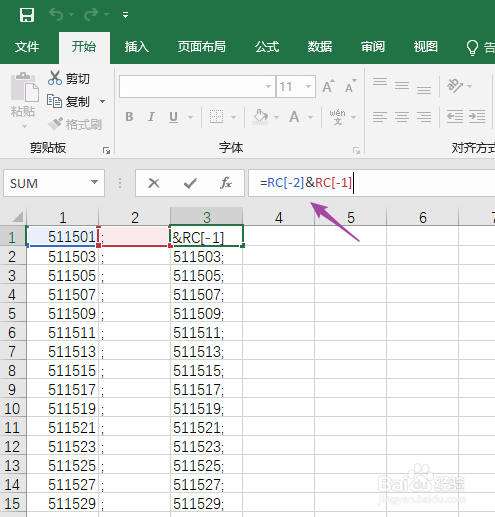Click the Decrease Indent icon

click(x=455, y=117)
